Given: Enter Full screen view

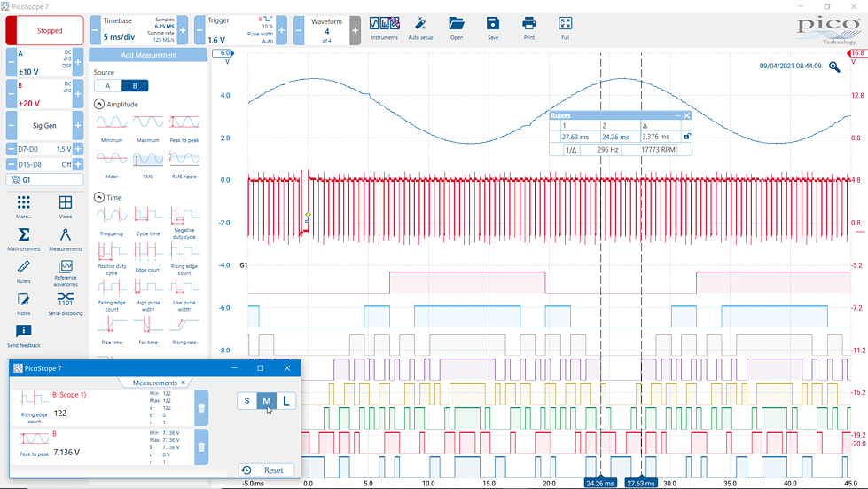Looking at the screenshot, I should pos(565,28).
